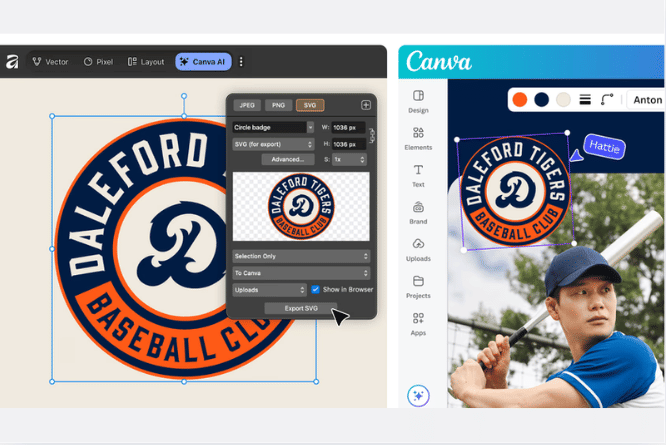Open the SVG (for export) preset dropdown

[x=273, y=144]
